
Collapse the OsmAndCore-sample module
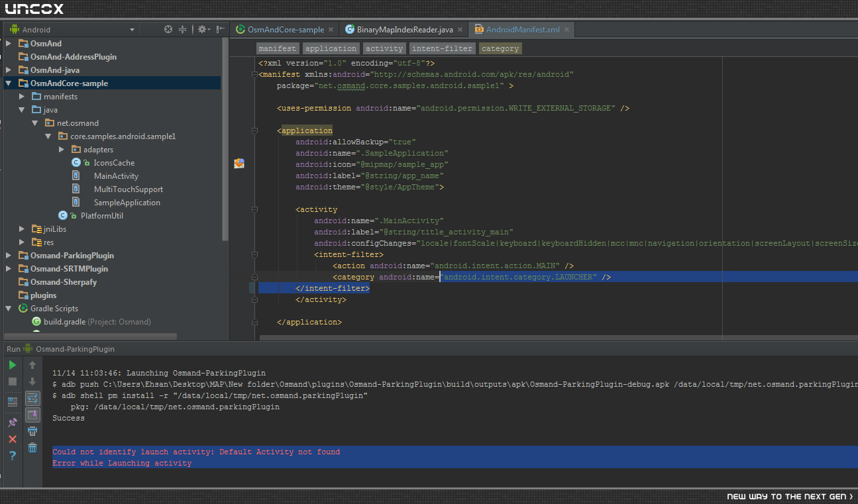(x=9, y=83)
